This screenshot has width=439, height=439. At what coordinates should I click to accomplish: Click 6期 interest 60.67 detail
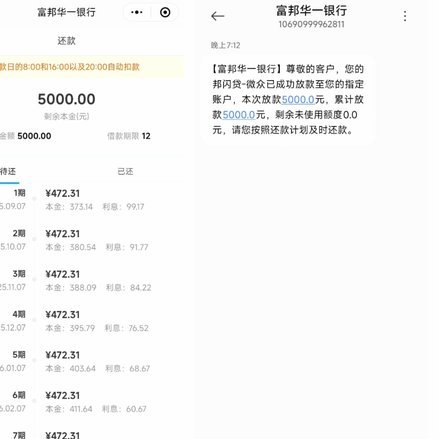coord(124,409)
